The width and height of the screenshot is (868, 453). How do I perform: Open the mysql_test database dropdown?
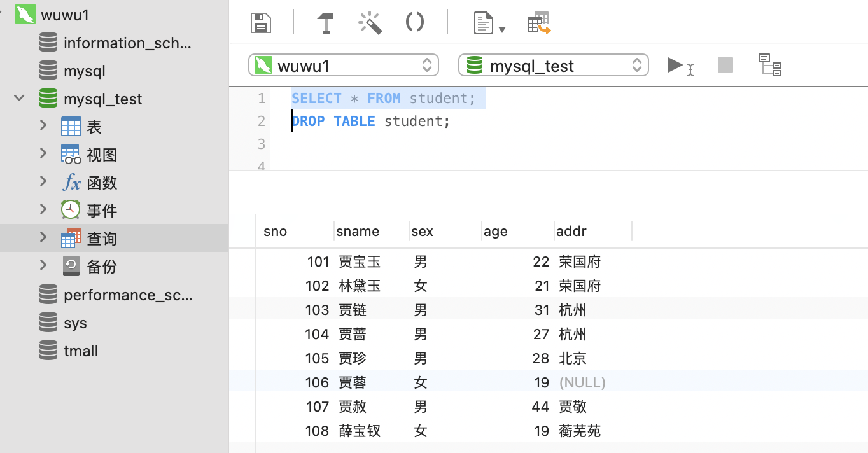(553, 65)
